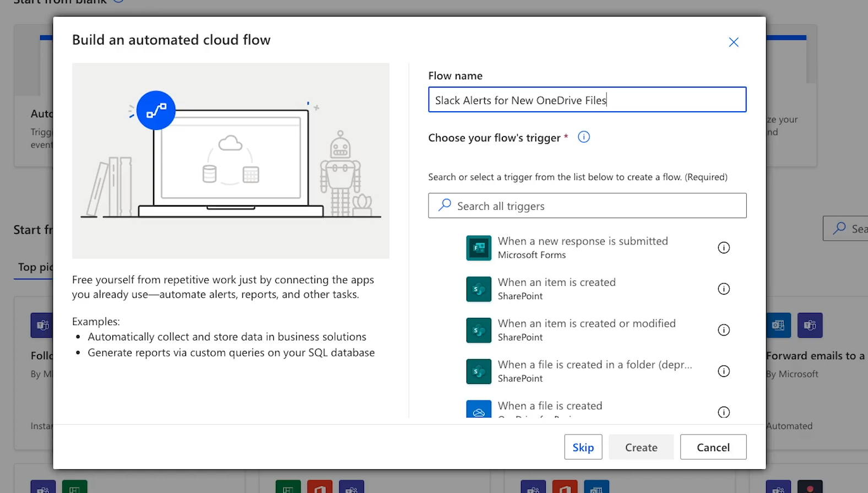Image resolution: width=868 pixels, height=493 pixels.
Task: Click the Flow name input field
Action: click(x=587, y=100)
